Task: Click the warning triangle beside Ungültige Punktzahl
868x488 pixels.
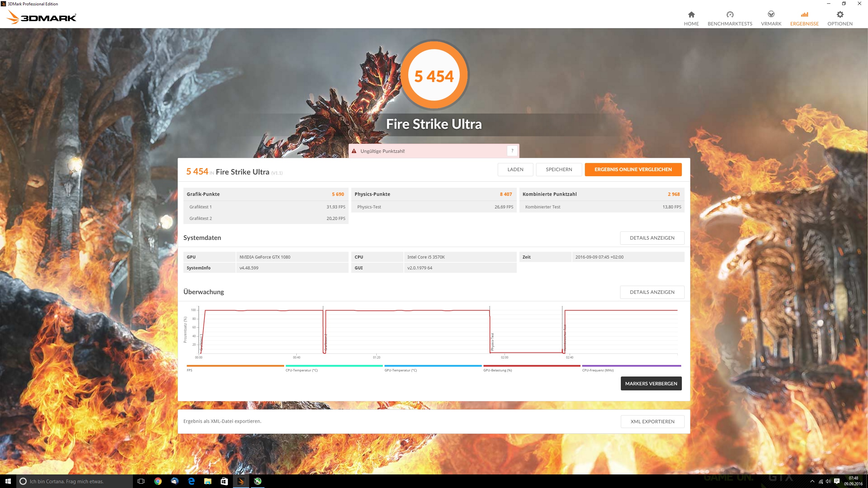Action: coord(354,151)
